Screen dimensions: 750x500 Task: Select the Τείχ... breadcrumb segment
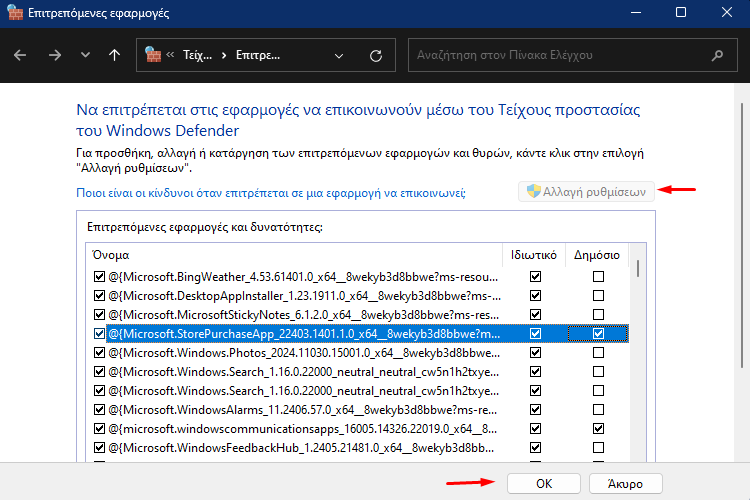point(198,56)
